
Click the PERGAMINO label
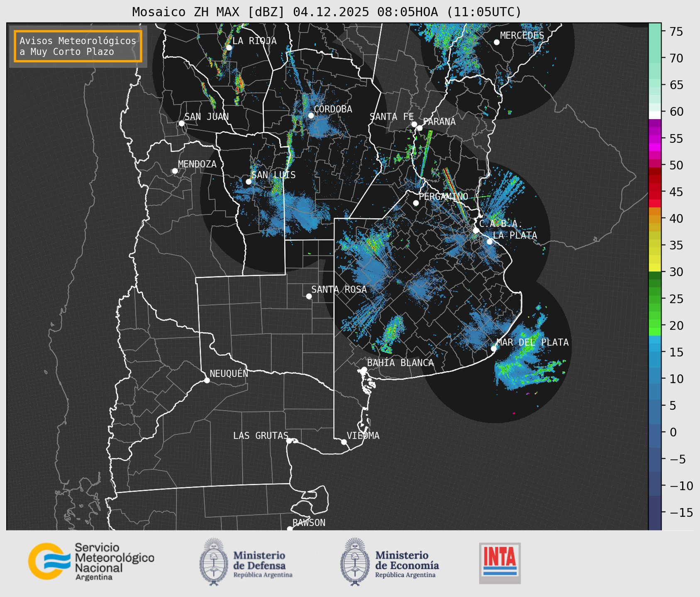pyautogui.click(x=444, y=196)
